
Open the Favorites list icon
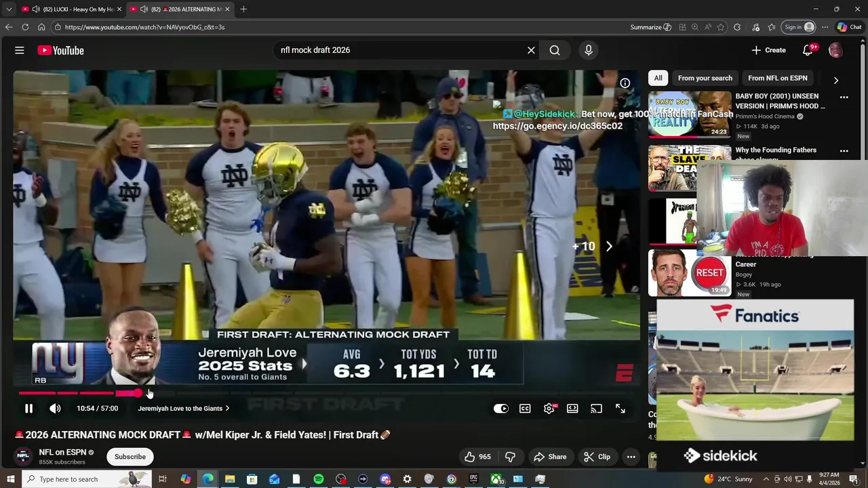point(772,27)
